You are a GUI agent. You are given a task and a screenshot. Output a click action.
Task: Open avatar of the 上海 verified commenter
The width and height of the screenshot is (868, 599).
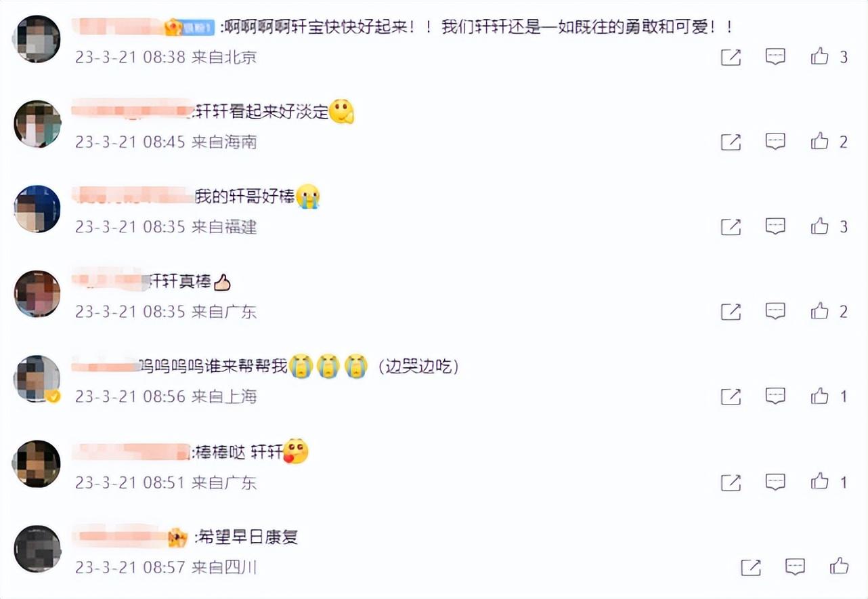coord(37,379)
